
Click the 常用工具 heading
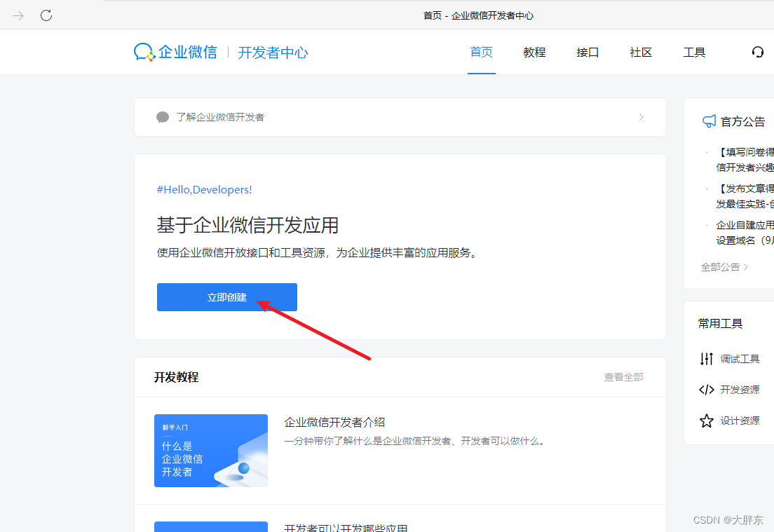[720, 324]
